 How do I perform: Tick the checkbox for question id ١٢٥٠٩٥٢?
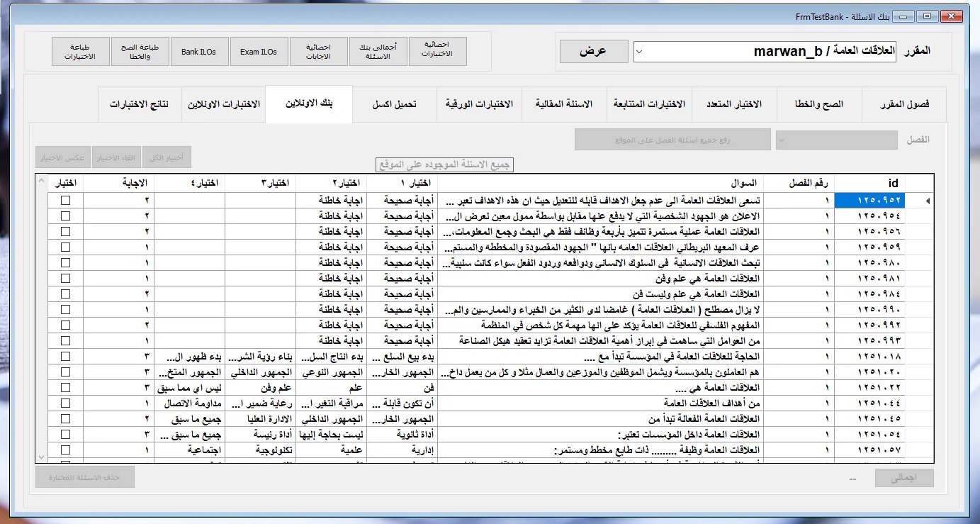[x=66, y=201]
